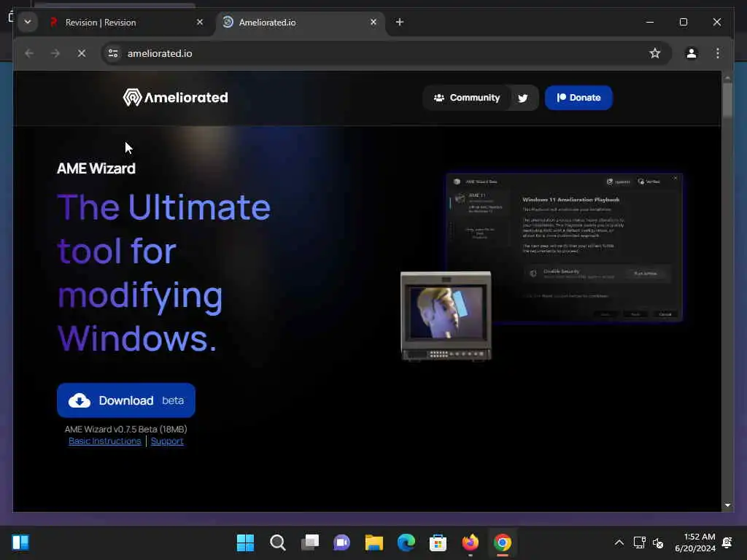Click the page vertical scrollbar thumb

point(727,99)
